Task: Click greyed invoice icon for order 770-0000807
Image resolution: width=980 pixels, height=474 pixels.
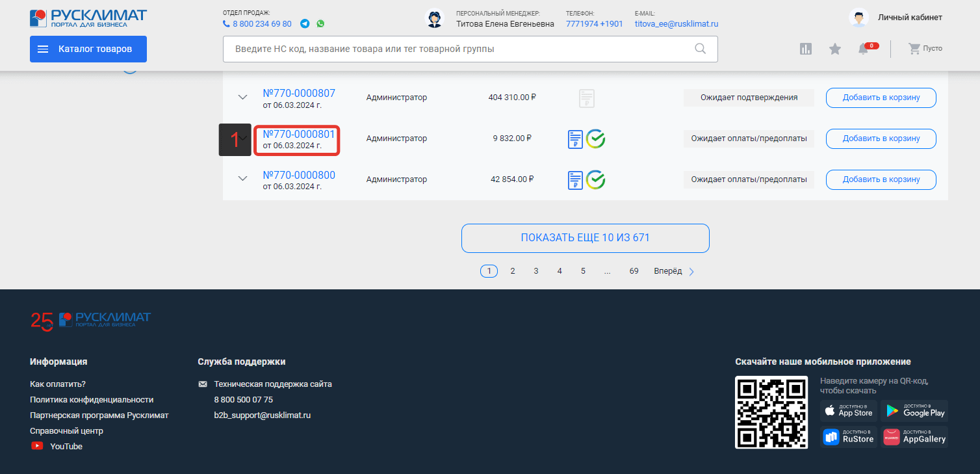Action: pyautogui.click(x=587, y=98)
